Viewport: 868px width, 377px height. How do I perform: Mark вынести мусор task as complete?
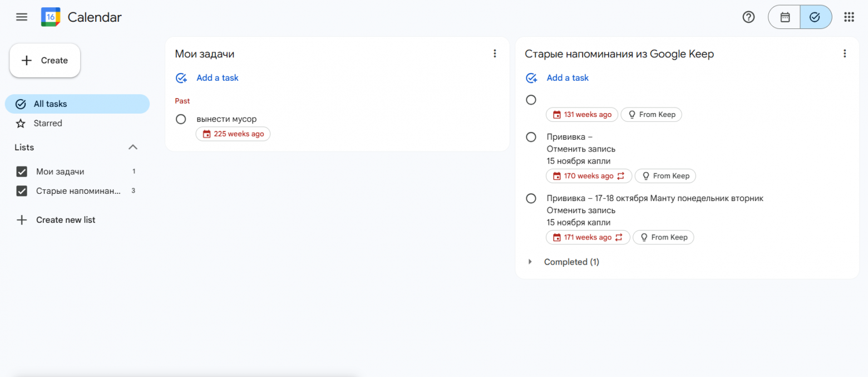181,119
